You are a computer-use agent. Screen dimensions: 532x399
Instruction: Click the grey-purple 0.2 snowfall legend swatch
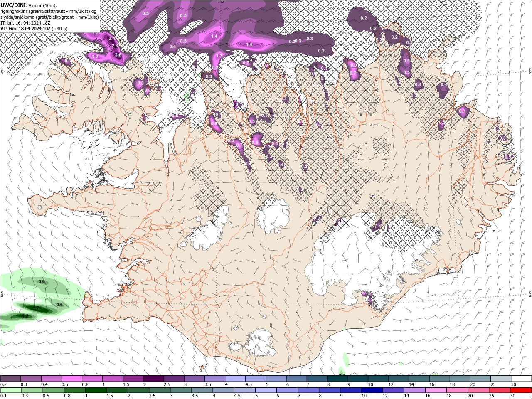click(x=10, y=379)
